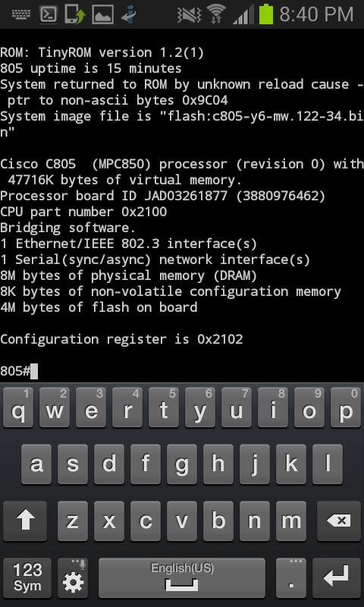Tap the vibrate mute status icon
This screenshot has height=607, width=364.
[189, 14]
